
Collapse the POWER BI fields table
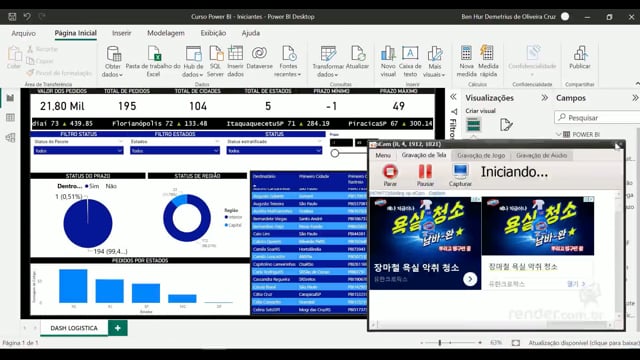click(559, 134)
